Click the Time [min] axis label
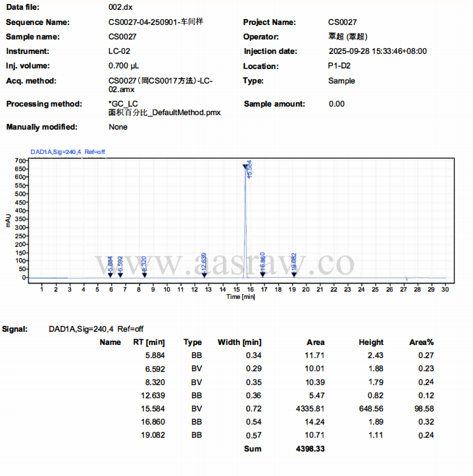The height and width of the screenshot is (476, 473). point(240,297)
